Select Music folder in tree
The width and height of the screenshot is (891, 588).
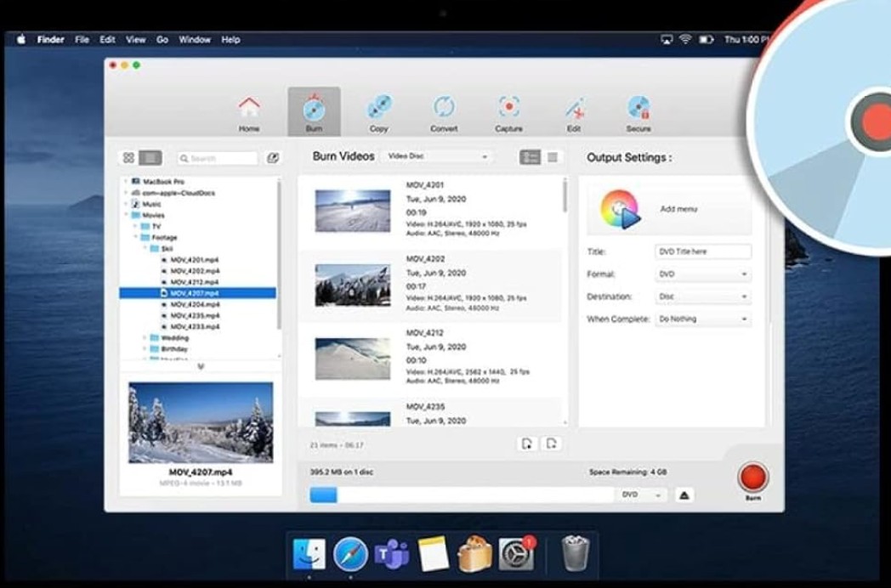click(x=151, y=203)
